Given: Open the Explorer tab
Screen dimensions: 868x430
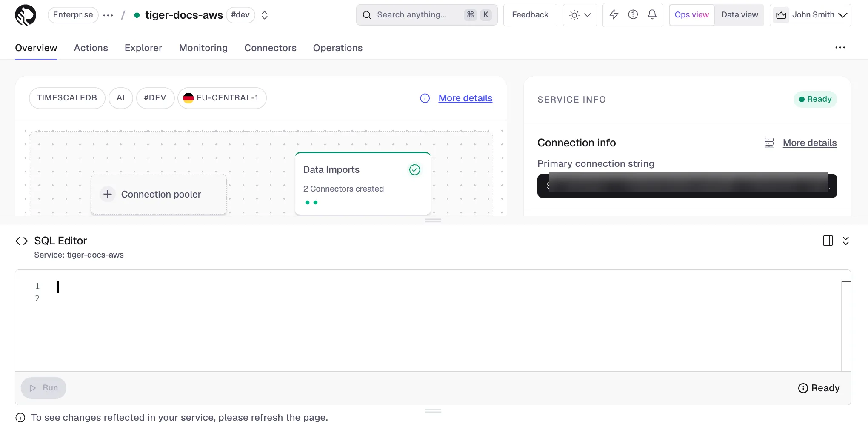Looking at the screenshot, I should (143, 48).
